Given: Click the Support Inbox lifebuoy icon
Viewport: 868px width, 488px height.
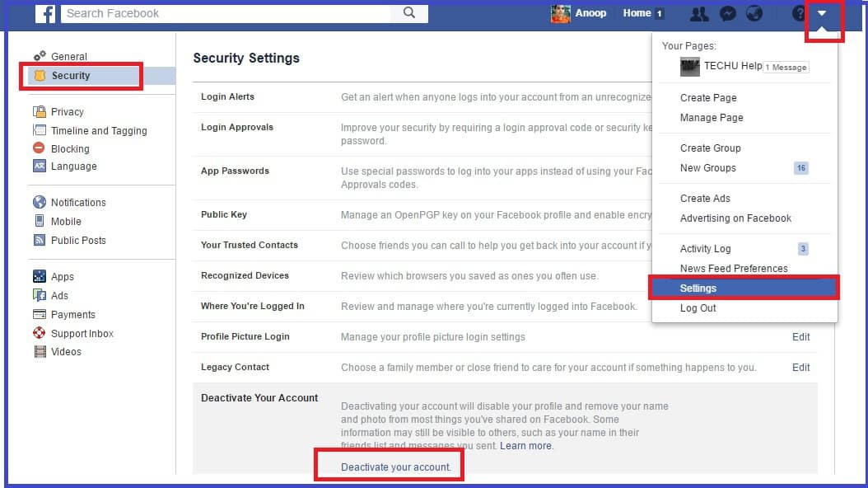Looking at the screenshot, I should click(39, 333).
